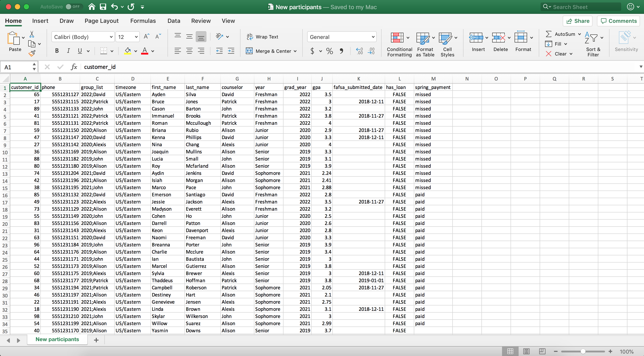Toggle Wrap Text
The image size is (644, 356).
click(x=262, y=37)
